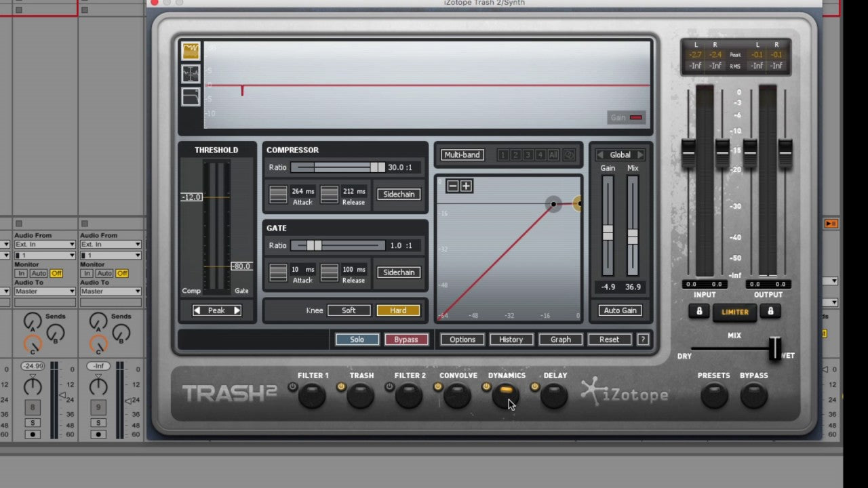
Task: Switch to the waveform meter view icon
Action: point(191,73)
